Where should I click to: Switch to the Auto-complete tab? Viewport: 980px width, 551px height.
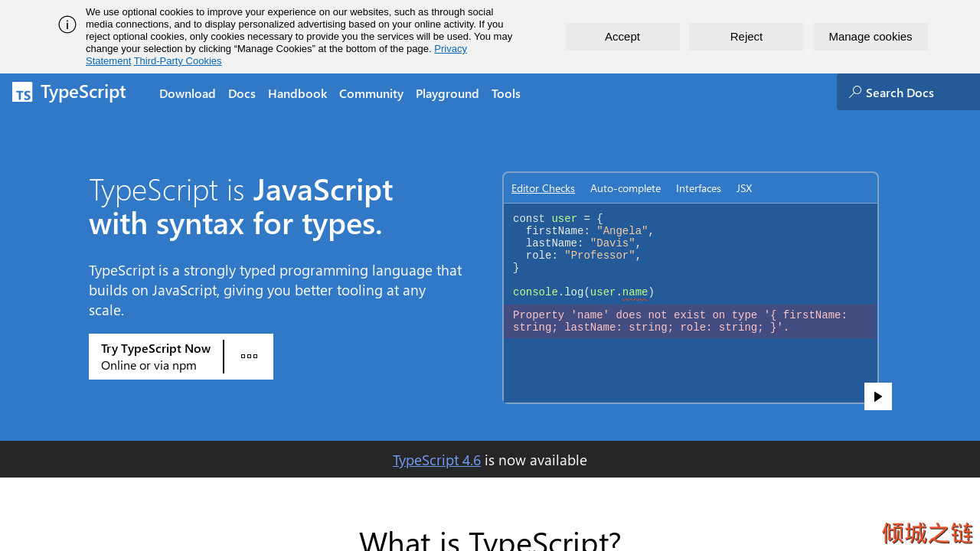click(626, 188)
